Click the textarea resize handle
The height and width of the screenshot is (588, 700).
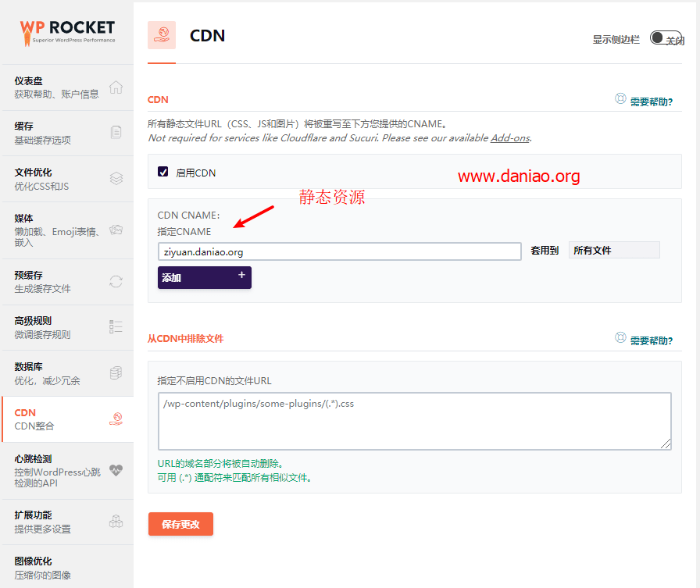pyautogui.click(x=666, y=444)
